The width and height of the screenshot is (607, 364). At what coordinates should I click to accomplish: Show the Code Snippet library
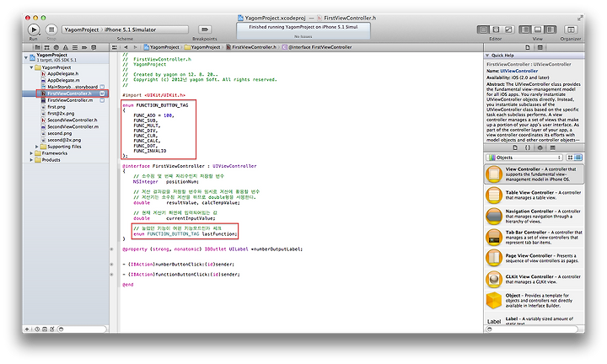tap(527, 147)
